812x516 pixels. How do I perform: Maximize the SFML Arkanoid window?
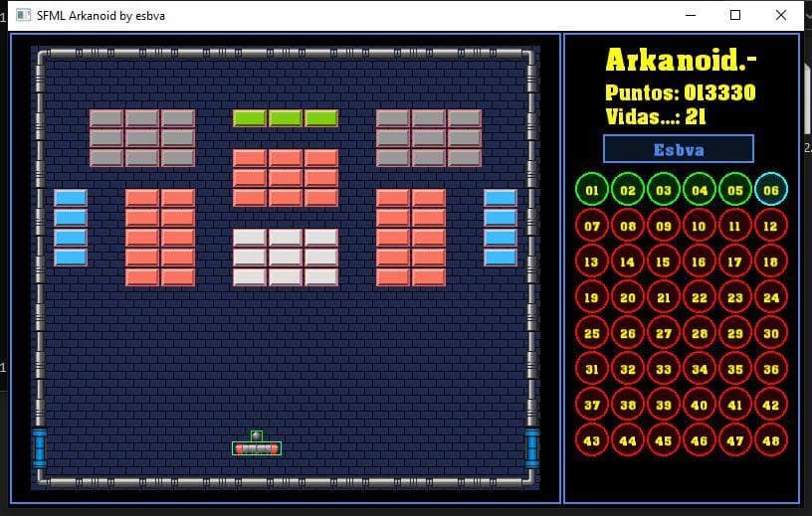tap(734, 15)
